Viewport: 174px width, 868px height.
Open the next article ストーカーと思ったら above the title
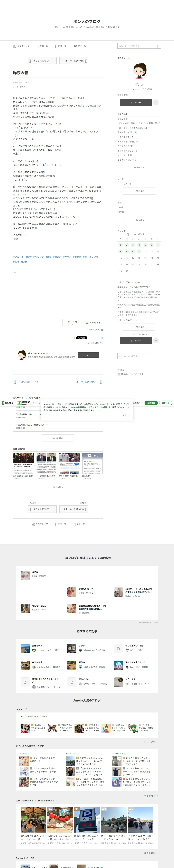pos(74,61)
